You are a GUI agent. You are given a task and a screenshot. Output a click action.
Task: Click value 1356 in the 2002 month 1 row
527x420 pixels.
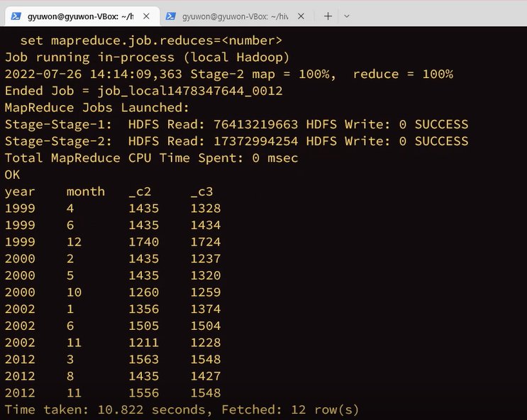(144, 309)
